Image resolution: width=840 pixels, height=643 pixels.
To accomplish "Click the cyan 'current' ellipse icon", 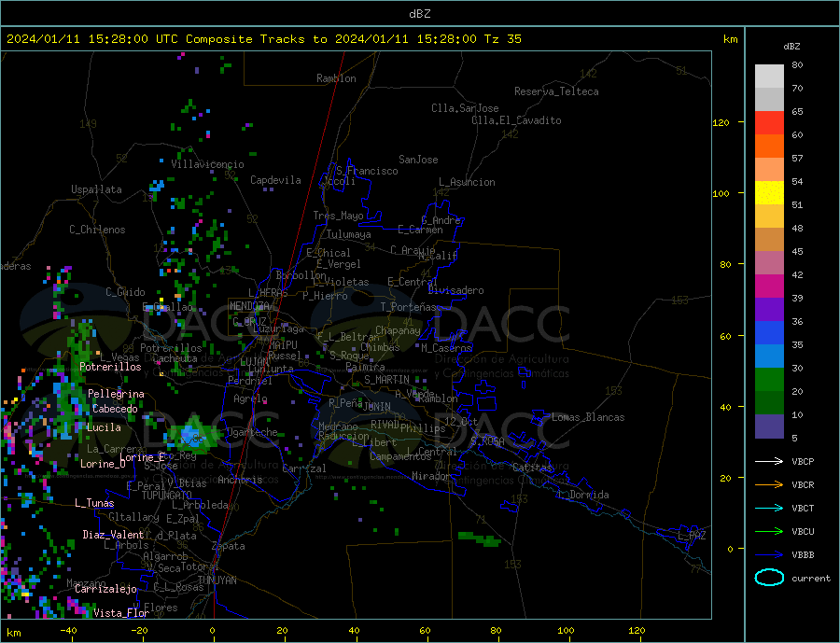I will pos(769,578).
